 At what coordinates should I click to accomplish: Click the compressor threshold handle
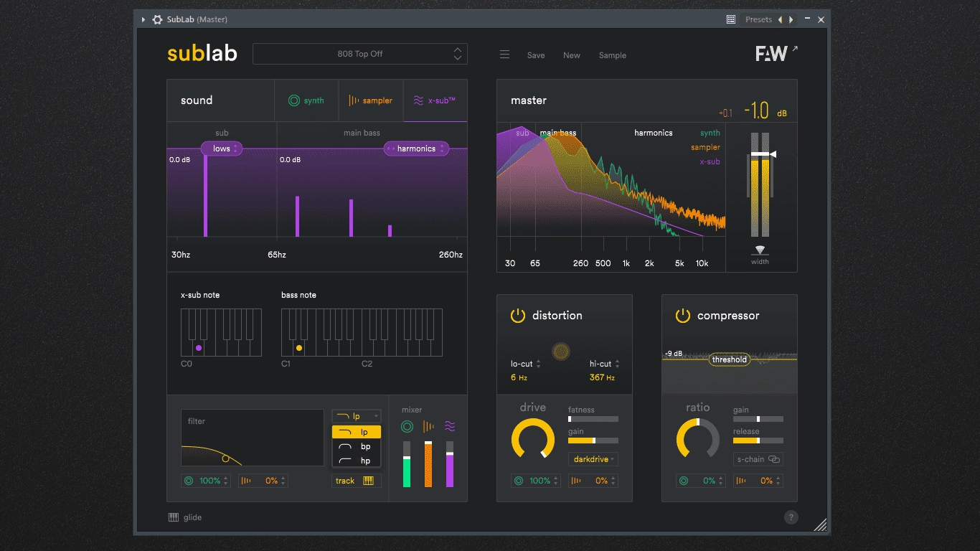pyautogui.click(x=730, y=359)
